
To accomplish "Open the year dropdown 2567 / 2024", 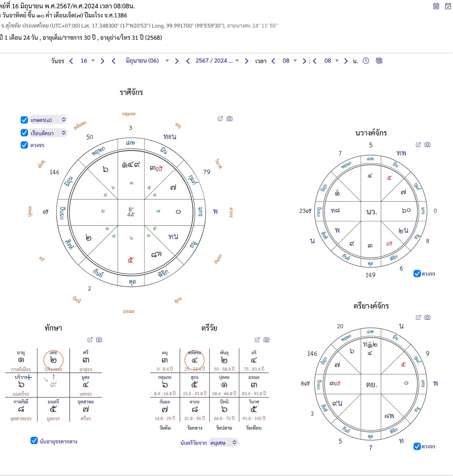I will coord(217,61).
